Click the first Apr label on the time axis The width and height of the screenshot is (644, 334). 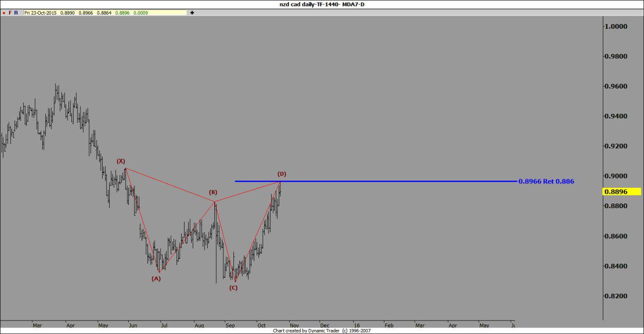[x=70, y=325]
